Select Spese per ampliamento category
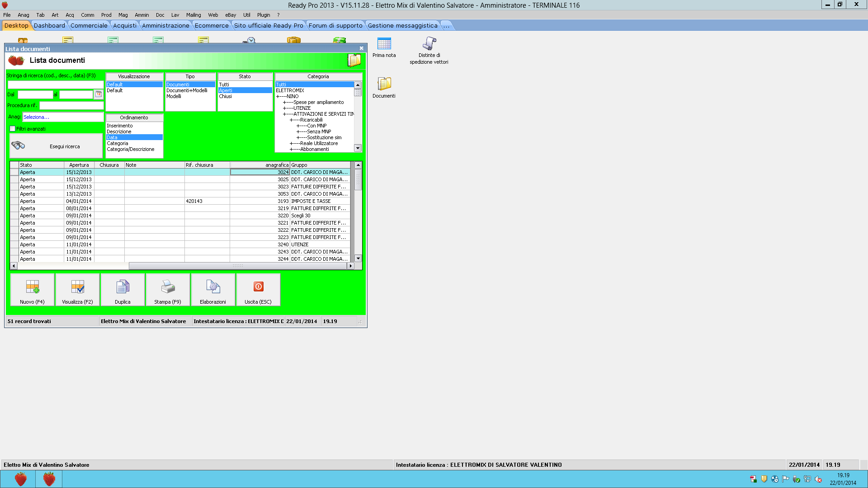The image size is (868, 488). click(313, 102)
